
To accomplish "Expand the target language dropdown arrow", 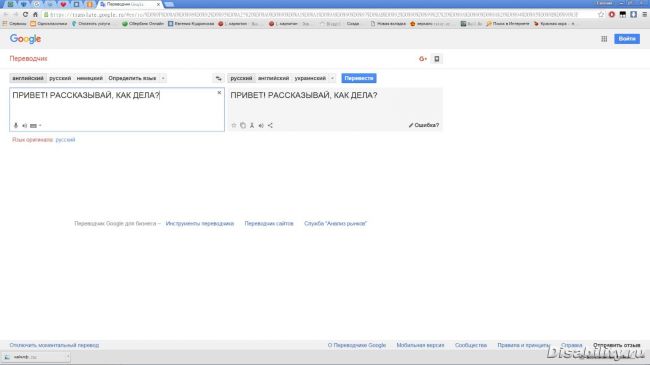I will tap(332, 78).
